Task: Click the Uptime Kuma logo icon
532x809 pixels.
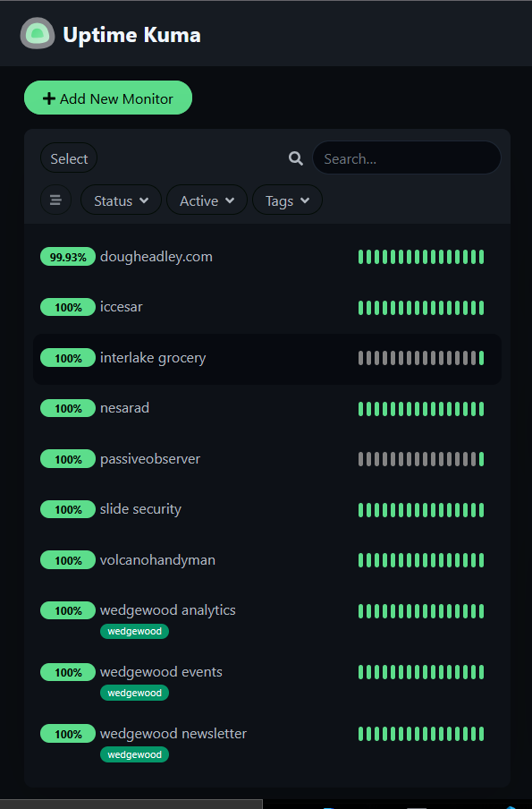Action: pyautogui.click(x=38, y=33)
